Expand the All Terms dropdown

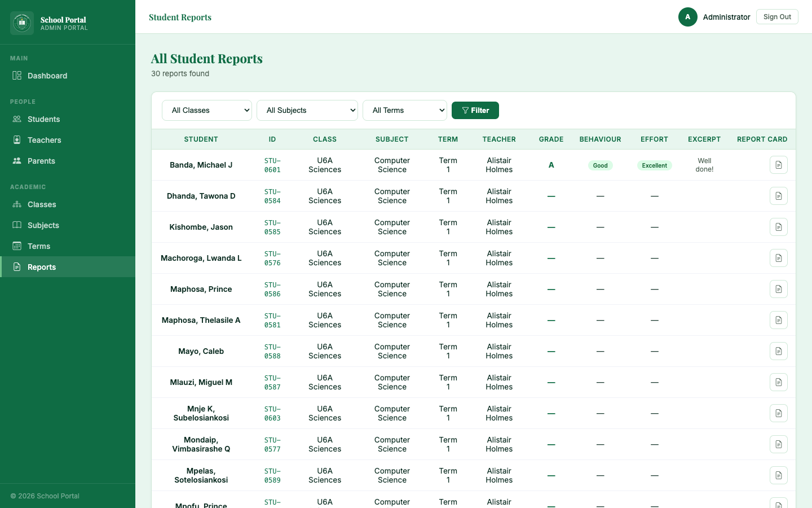pyautogui.click(x=405, y=111)
